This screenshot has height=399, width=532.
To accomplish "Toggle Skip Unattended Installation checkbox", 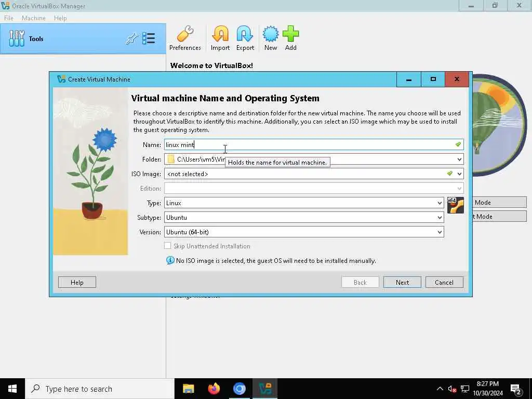I will pos(168,246).
